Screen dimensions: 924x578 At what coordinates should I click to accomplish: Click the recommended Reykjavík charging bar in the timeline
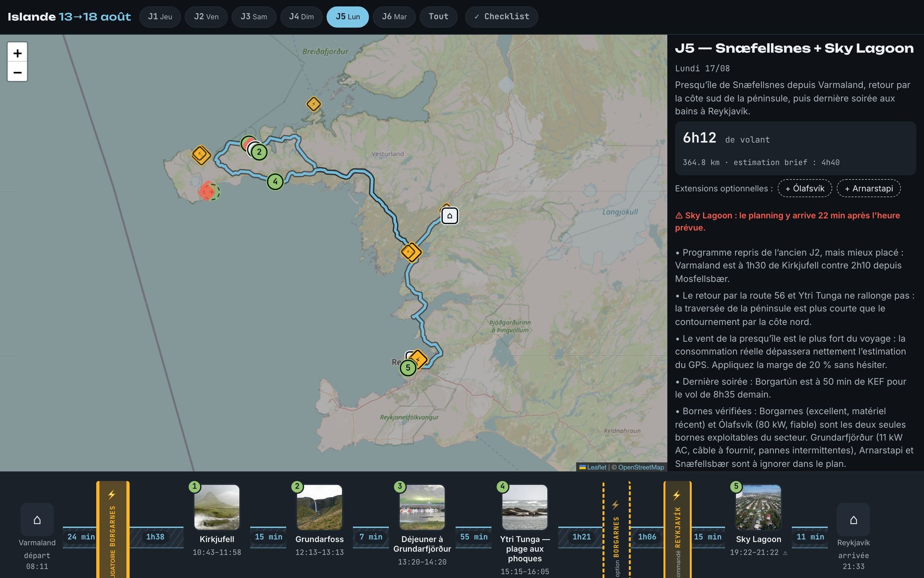[x=677, y=530]
